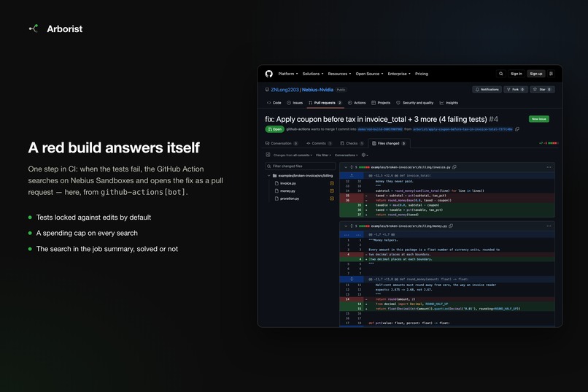Toggle the file tree sidebar icon
This screenshot has width=588, height=392.
pyautogui.click(x=268, y=155)
